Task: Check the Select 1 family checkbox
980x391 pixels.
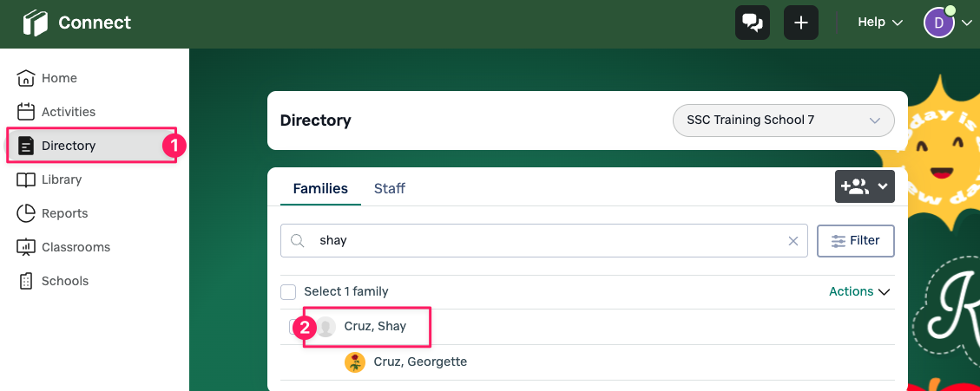Action: point(288,291)
